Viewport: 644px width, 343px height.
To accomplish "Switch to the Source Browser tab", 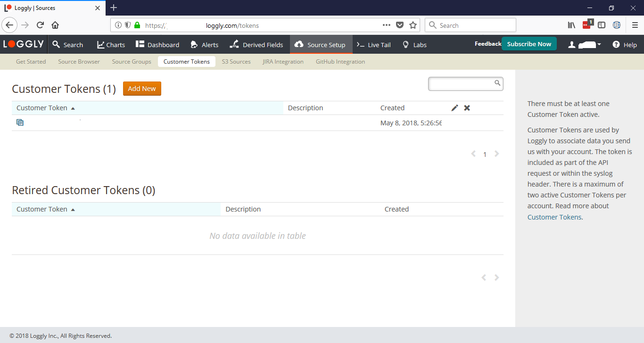I will (x=79, y=62).
